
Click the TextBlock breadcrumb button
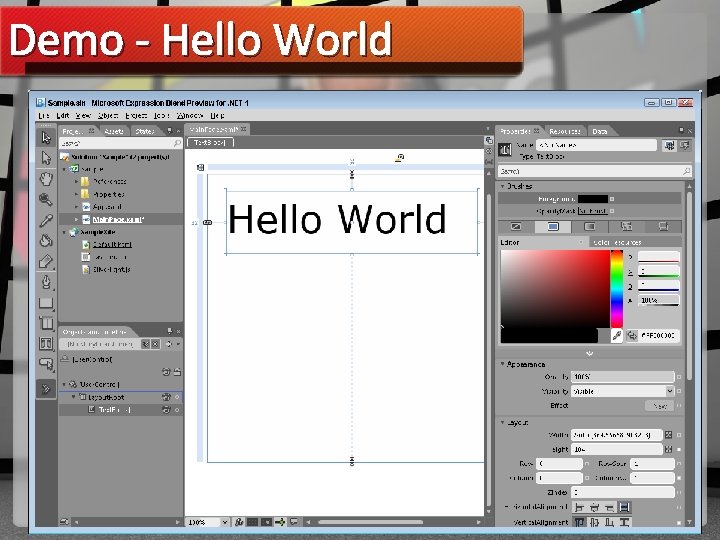coord(210,143)
